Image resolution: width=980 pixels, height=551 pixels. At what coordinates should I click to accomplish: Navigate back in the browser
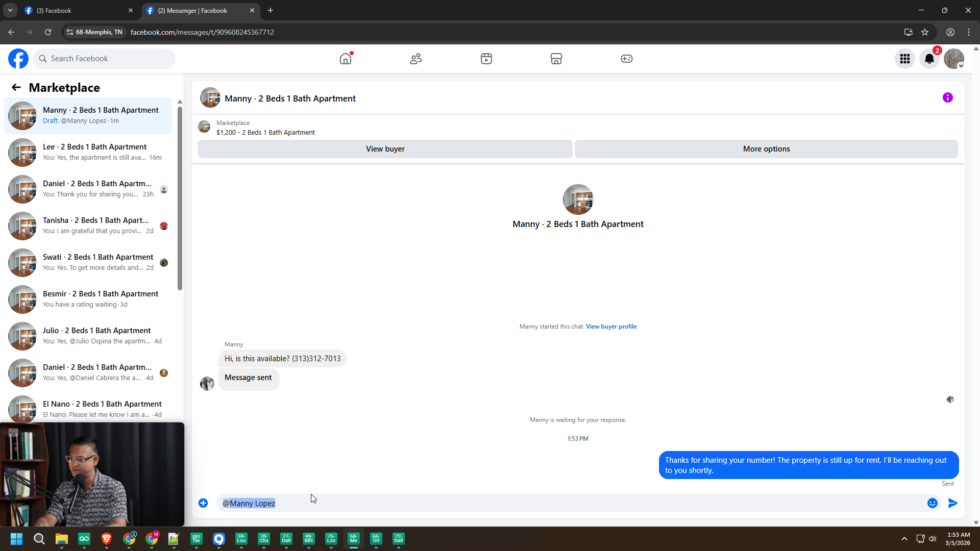point(11,32)
